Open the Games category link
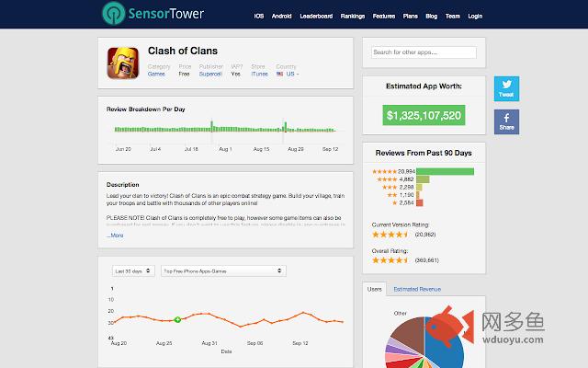The height and width of the screenshot is (368, 588). [x=156, y=74]
